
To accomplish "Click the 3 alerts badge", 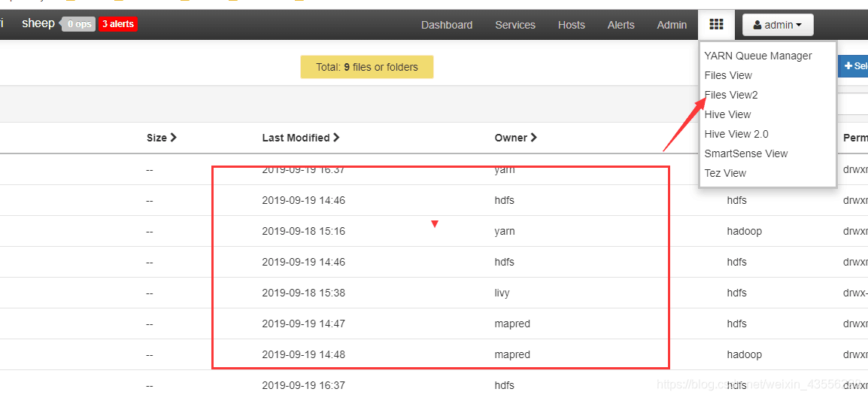I will [118, 24].
